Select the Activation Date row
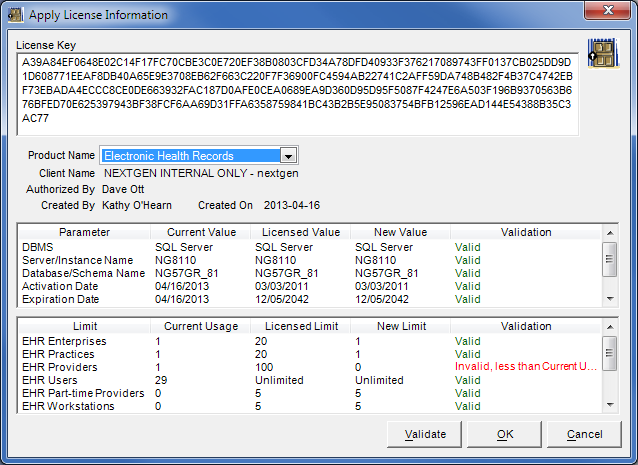The image size is (638, 465). 309,286
